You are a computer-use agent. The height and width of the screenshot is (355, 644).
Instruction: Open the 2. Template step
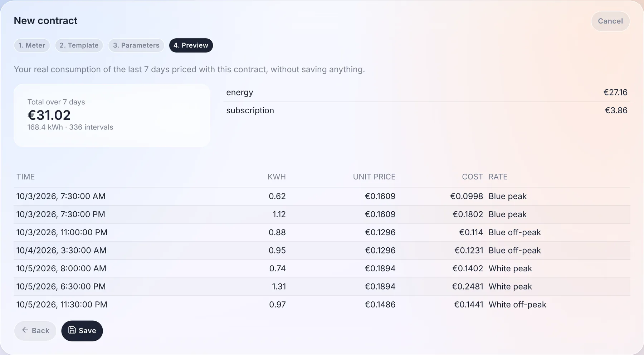click(79, 45)
